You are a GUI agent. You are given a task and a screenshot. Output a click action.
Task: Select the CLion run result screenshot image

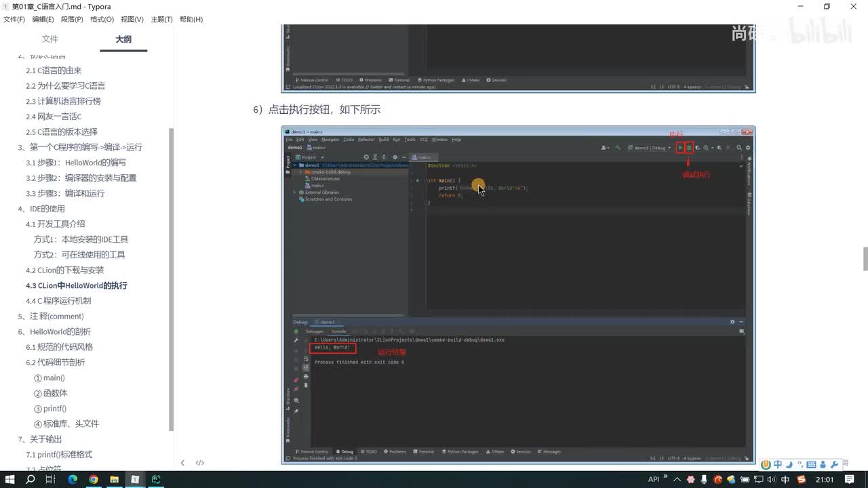pos(518,295)
